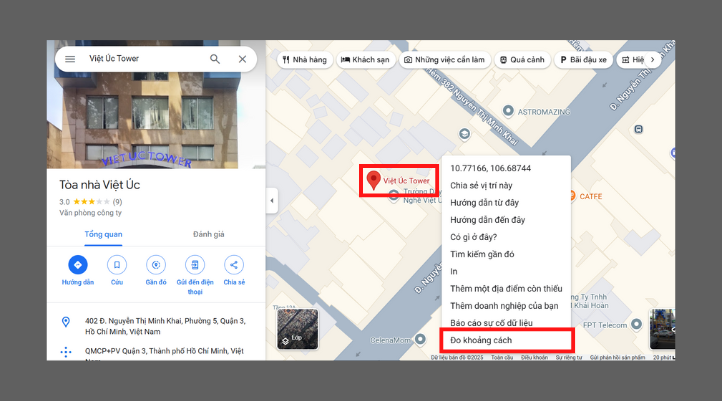Image resolution: width=722 pixels, height=401 pixels.
Task: Click the search magnifier icon
Action: (x=215, y=59)
